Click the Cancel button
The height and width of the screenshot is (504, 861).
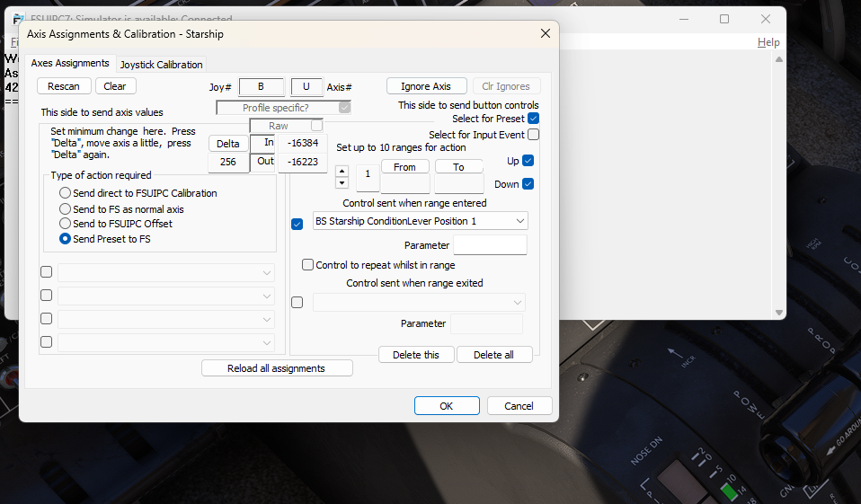pyautogui.click(x=519, y=406)
